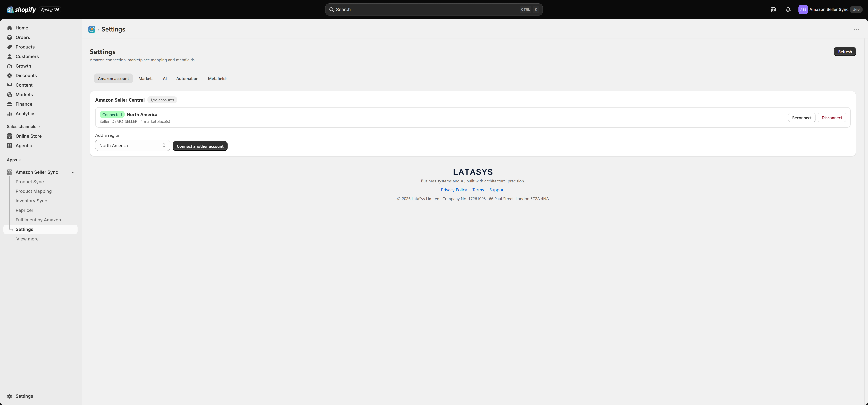Click the Customers person icon
Viewport: 868px width, 405px height.
[x=9, y=57]
